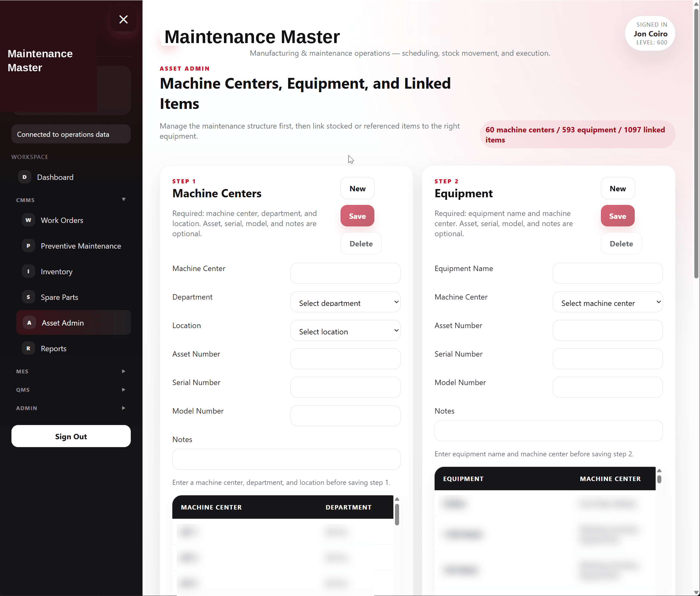Go to Preventive Maintenance
Viewport: 700px width, 596px height.
(x=73, y=246)
